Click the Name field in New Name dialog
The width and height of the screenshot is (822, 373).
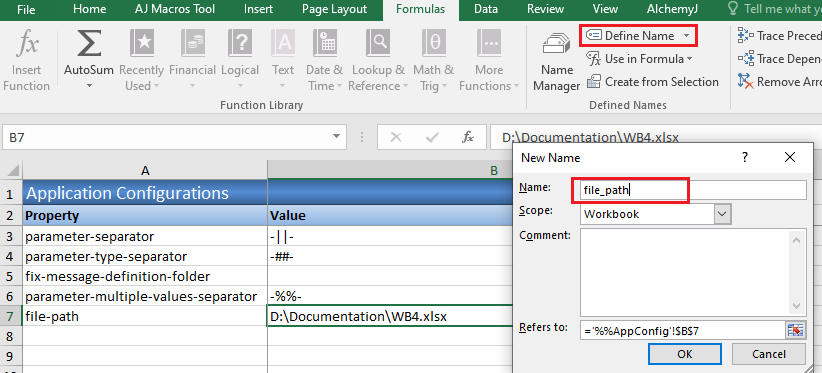693,190
